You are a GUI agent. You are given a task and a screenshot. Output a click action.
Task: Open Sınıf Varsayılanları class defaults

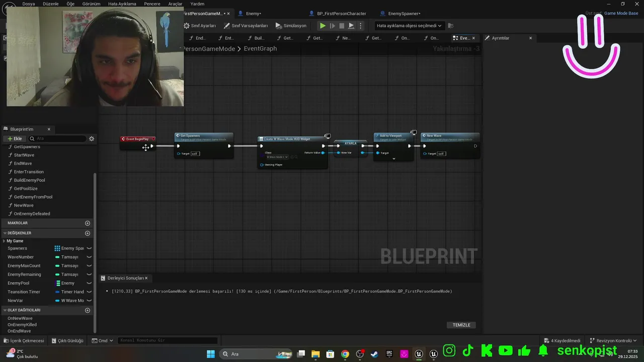coord(246,26)
